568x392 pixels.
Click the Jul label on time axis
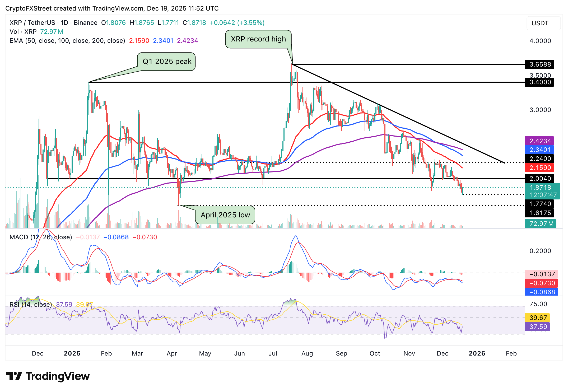click(x=273, y=353)
